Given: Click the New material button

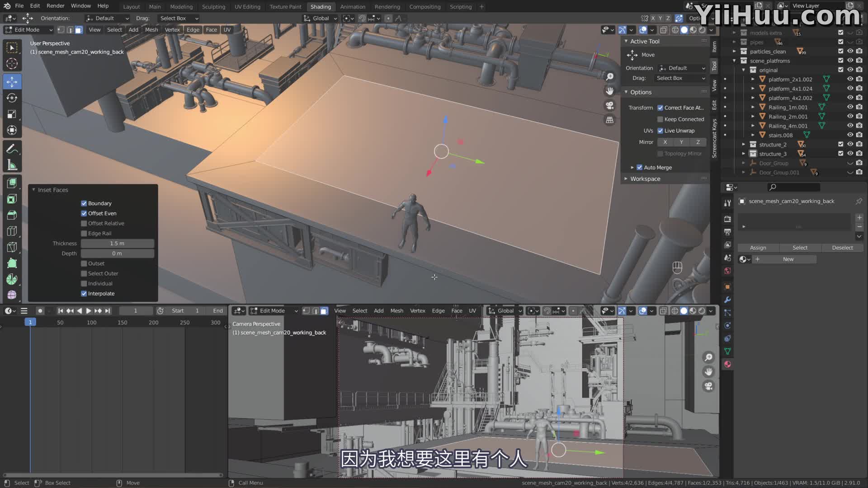Looking at the screenshot, I should click(x=788, y=259).
